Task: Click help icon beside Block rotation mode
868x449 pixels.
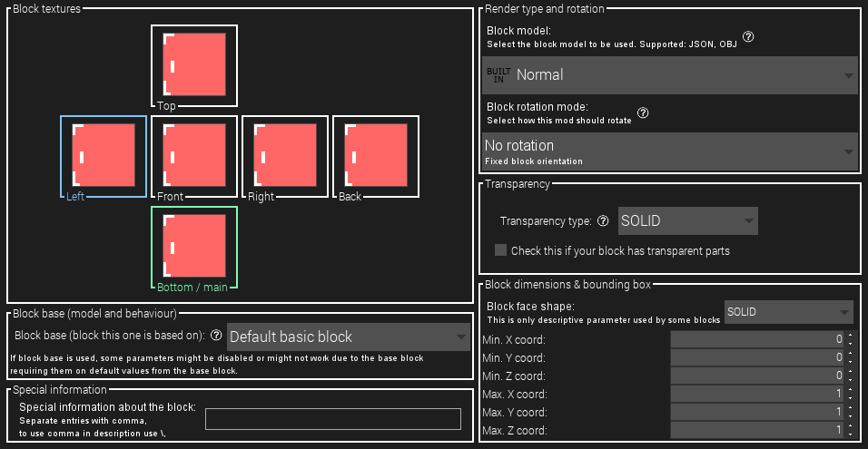Action: pos(643,113)
